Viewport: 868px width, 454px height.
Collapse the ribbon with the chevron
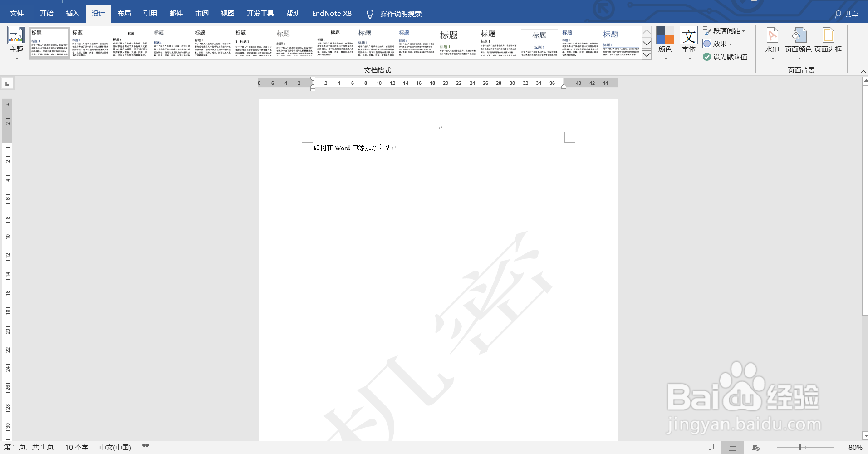point(863,72)
